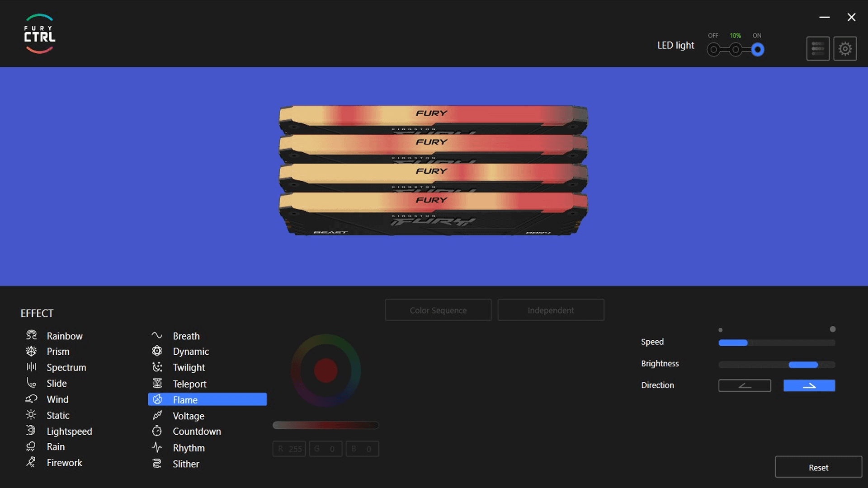This screenshot has width=868, height=488.
Task: Open the memory module list panel
Action: tap(818, 48)
